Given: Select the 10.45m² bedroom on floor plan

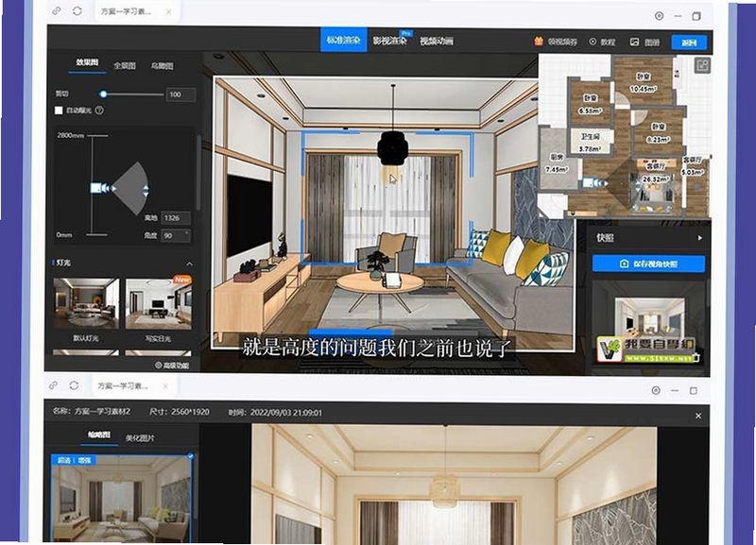Looking at the screenshot, I should (644, 82).
